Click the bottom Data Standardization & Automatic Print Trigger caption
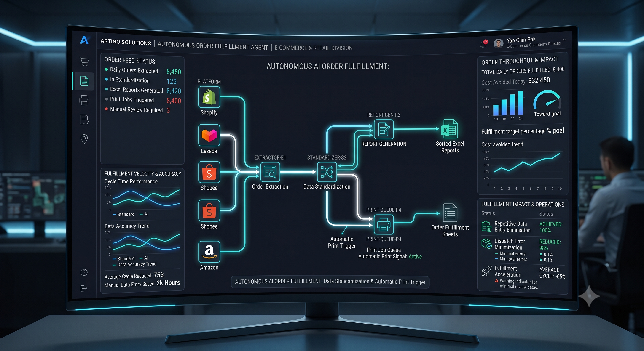 coord(330,282)
